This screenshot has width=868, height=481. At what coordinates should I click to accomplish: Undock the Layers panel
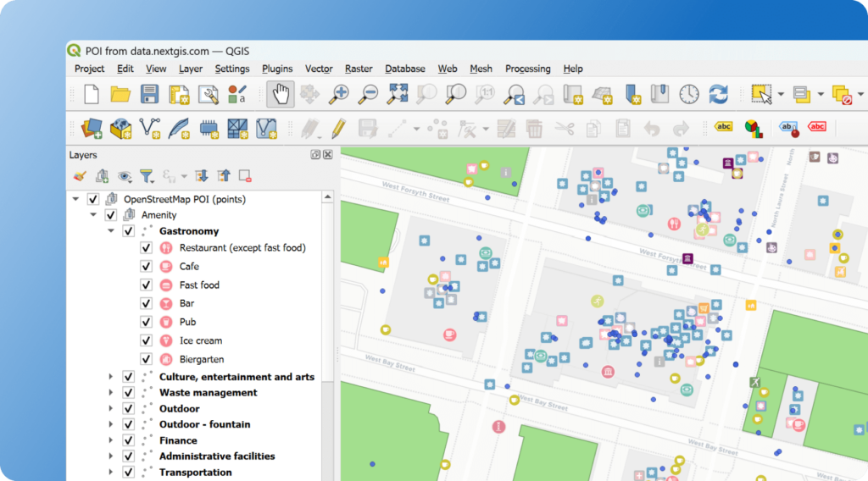[315, 155]
